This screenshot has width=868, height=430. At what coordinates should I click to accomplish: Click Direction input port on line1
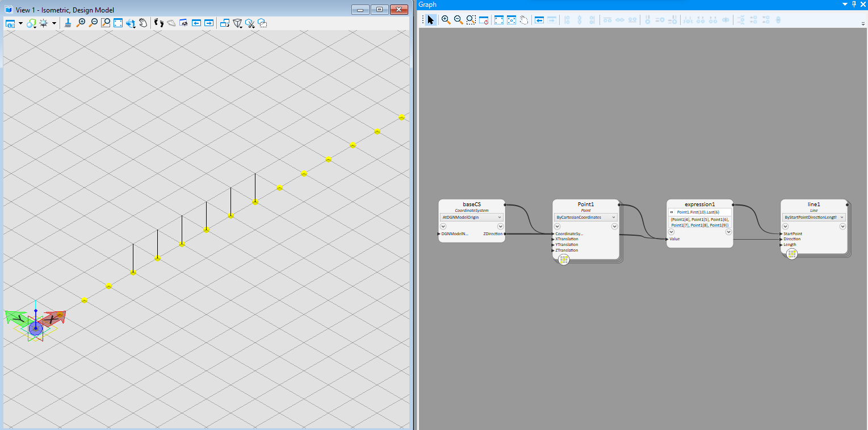coord(781,239)
